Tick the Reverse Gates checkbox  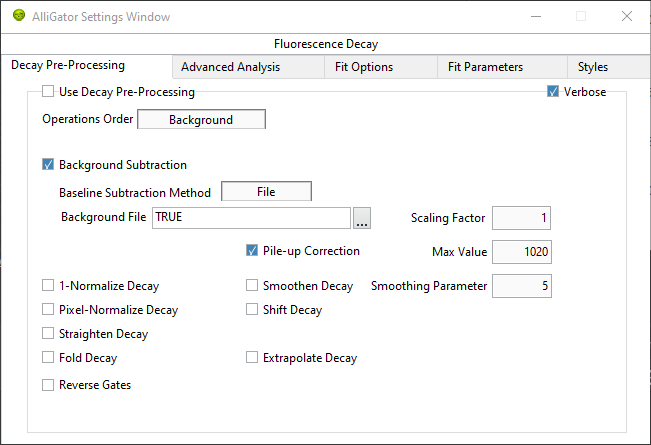(x=48, y=385)
